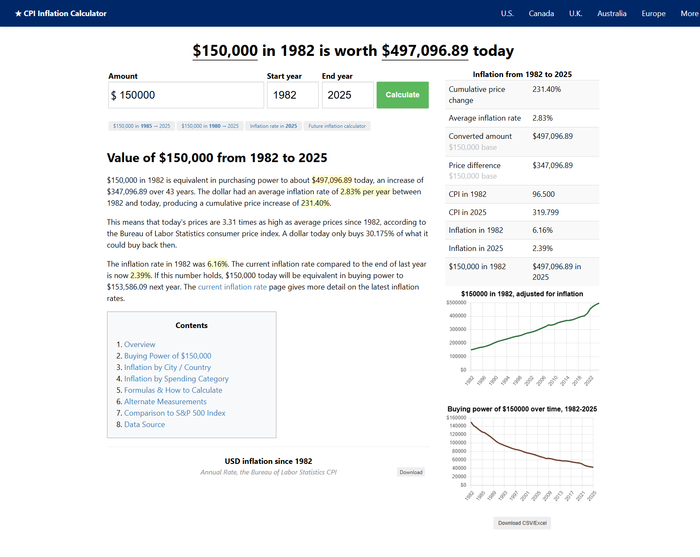700x557 pixels.
Task: Click the $150,000 in 1985 → 2025 chip
Action: (x=141, y=126)
